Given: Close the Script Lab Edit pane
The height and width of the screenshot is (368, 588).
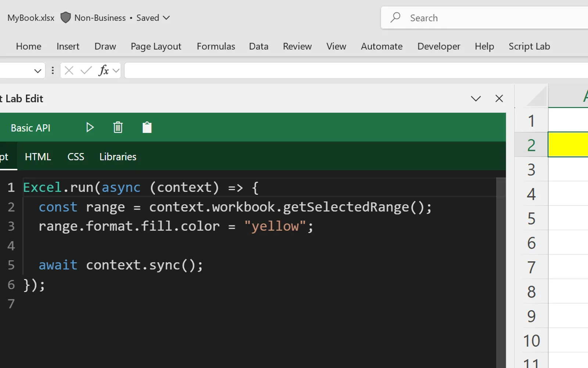Looking at the screenshot, I should (x=499, y=98).
